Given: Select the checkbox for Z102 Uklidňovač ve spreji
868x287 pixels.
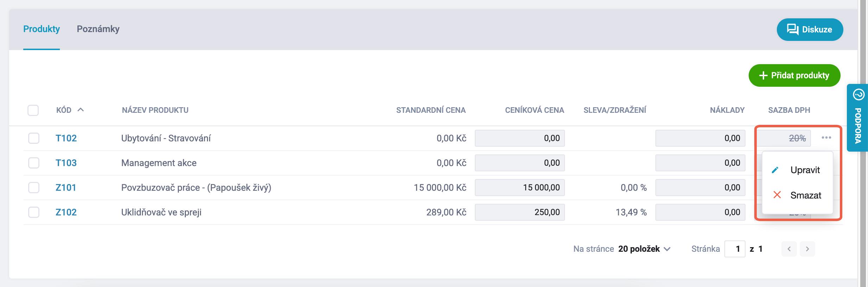Looking at the screenshot, I should (x=34, y=212).
